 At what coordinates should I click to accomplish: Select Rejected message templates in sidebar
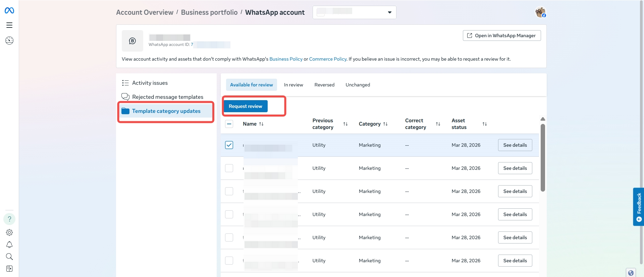tap(167, 97)
